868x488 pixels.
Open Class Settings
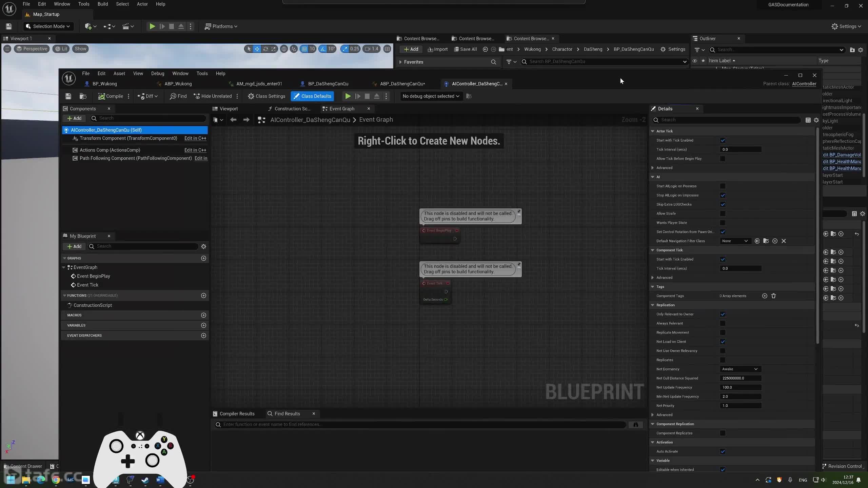click(x=267, y=96)
